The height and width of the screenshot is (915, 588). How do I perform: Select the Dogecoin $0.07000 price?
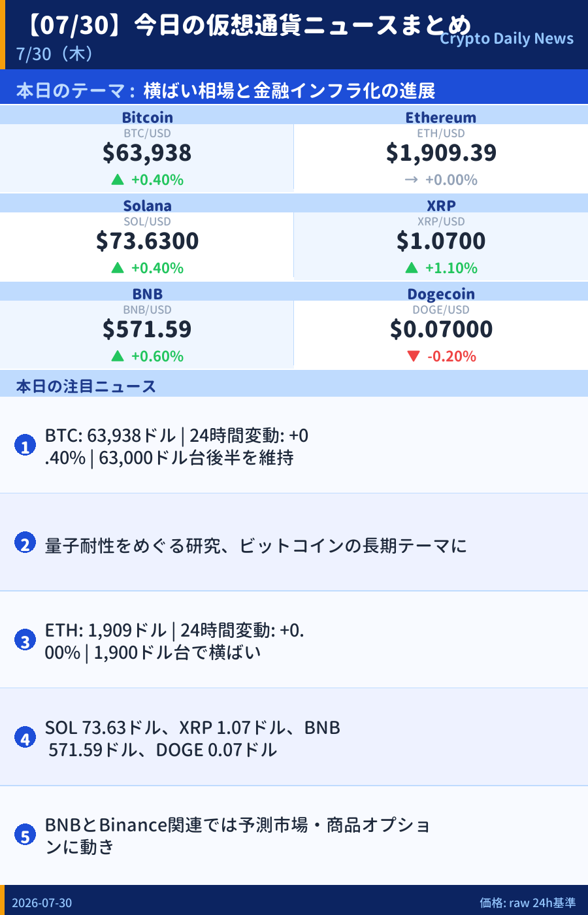click(441, 329)
